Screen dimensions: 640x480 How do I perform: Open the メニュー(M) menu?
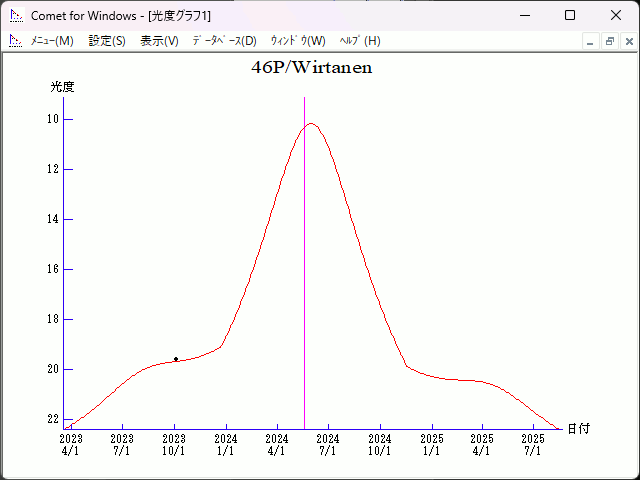52,41
